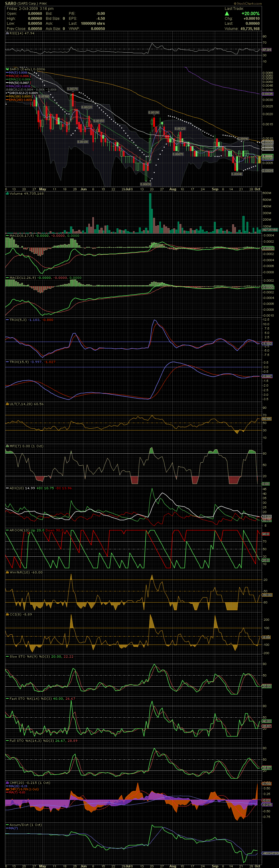
Task: Click the CMF 0.709 orange value tag
Action: click(267, 784)
